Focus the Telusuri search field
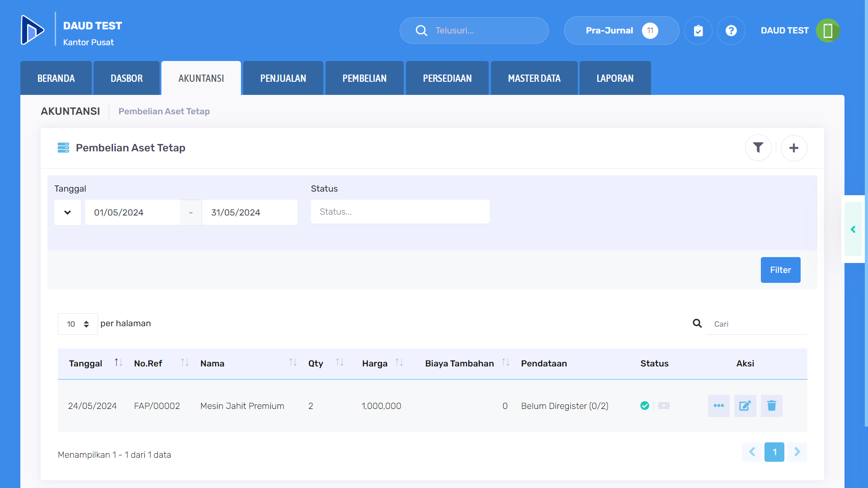 [x=474, y=30]
